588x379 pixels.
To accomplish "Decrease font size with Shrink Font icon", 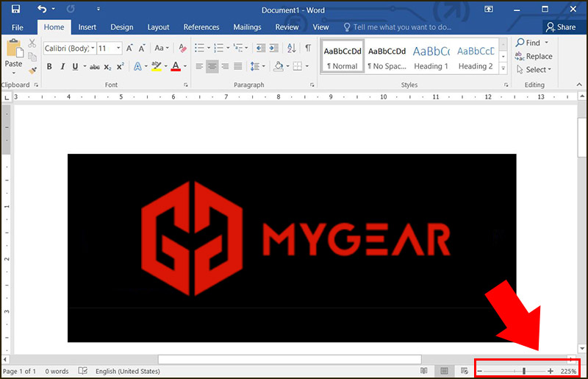I will tap(142, 48).
